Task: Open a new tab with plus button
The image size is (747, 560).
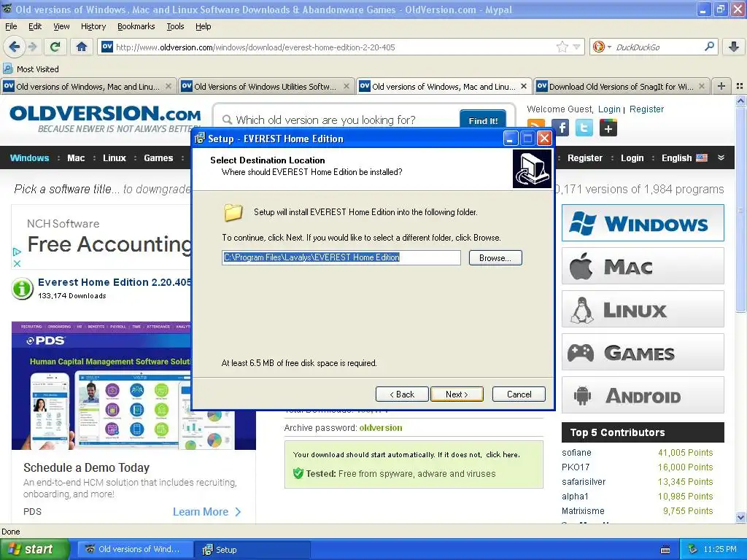Action: pyautogui.click(x=721, y=86)
